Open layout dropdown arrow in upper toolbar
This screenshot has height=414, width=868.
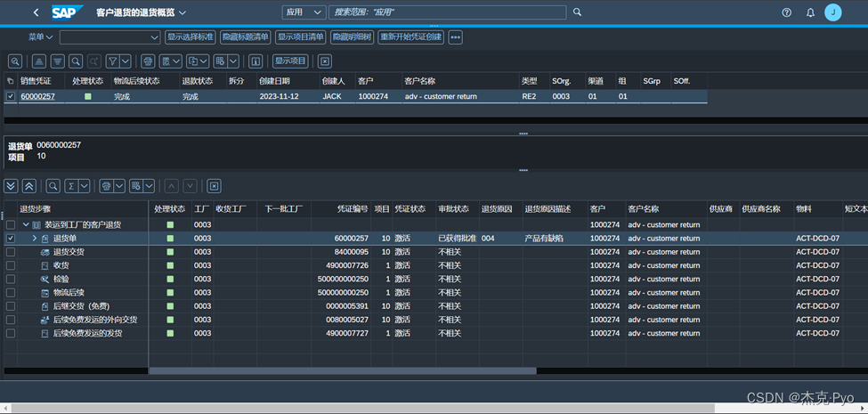tap(233, 61)
